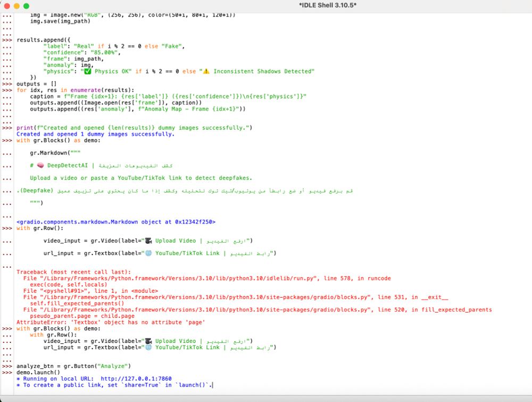
Task: Click the local URL http://127.0.0.1:7860
Action: coord(136,379)
